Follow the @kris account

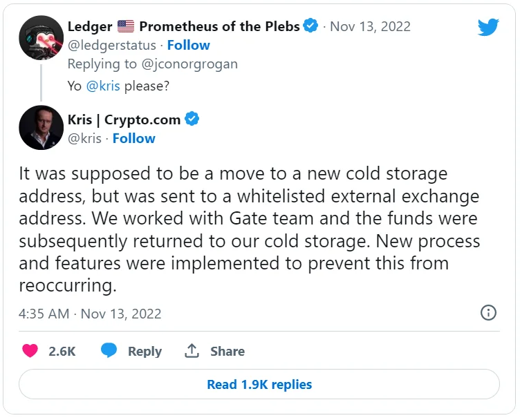point(133,138)
